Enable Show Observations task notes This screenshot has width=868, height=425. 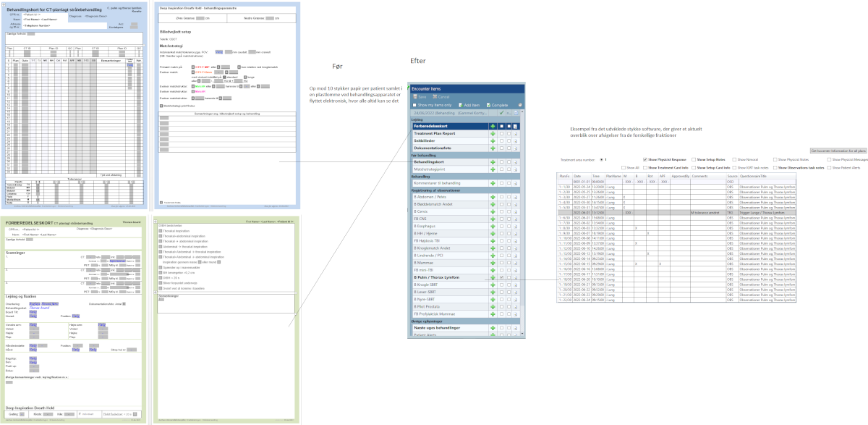click(x=775, y=168)
